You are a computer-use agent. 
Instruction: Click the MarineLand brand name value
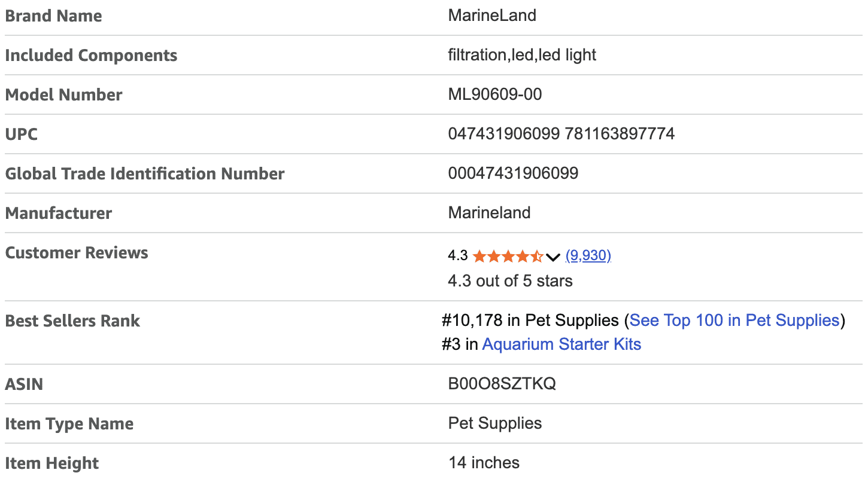click(492, 16)
